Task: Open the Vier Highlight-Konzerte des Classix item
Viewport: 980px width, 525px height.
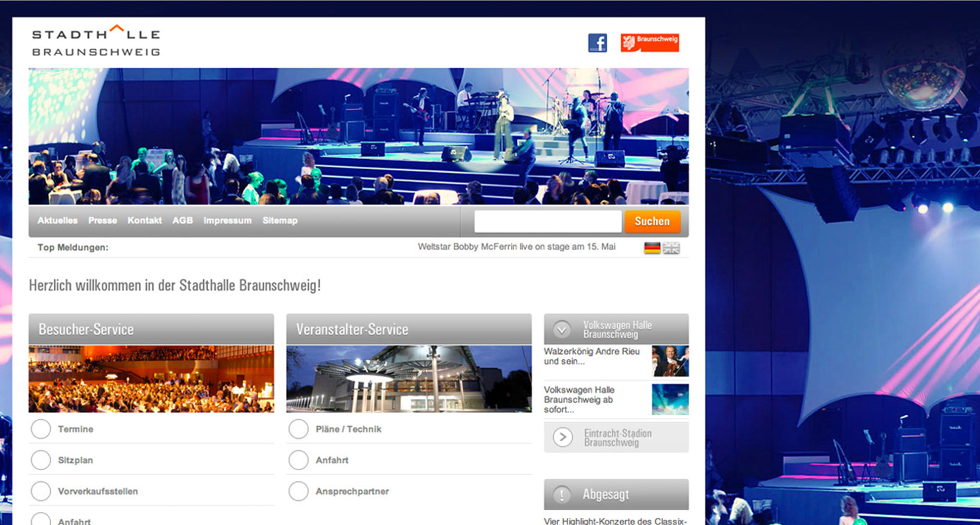Action: [x=615, y=521]
